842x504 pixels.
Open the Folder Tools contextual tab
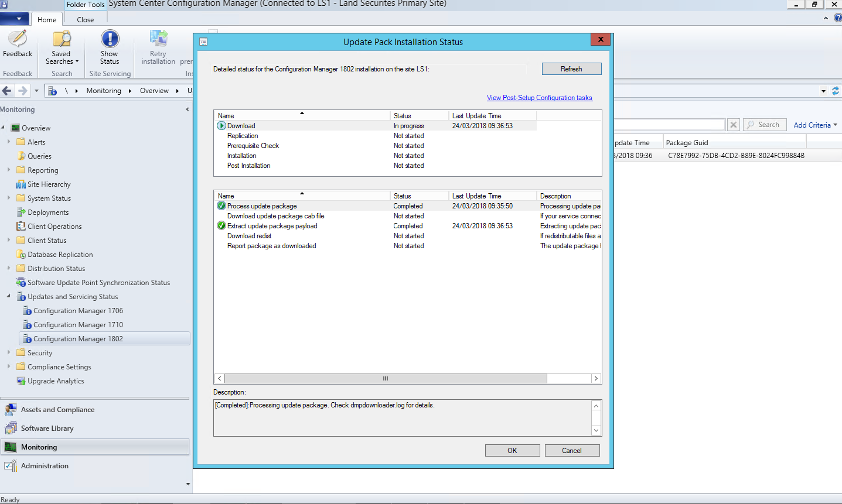86,5
